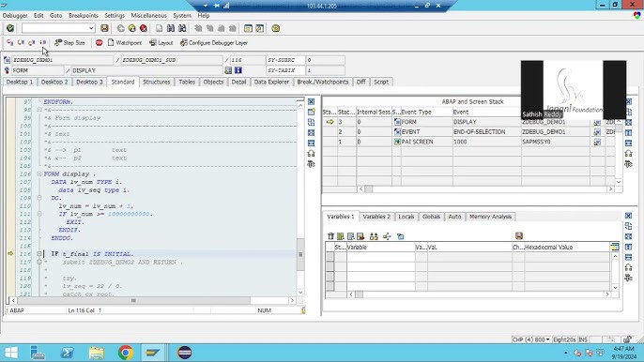
Task: Select the Locals variables tab
Action: (406, 217)
